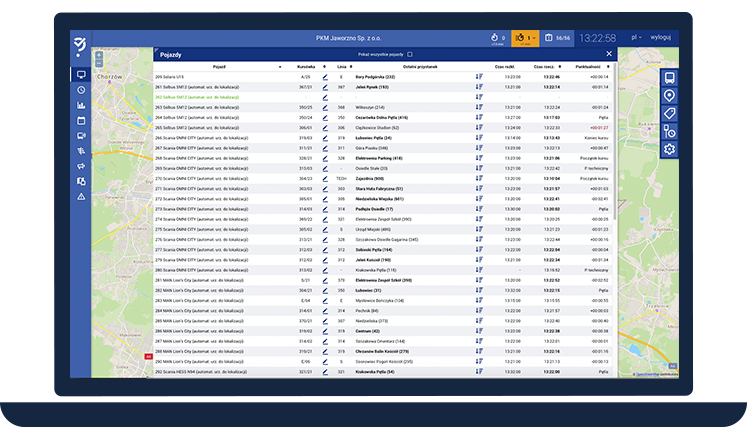
Task: Open the megaphone announcements icon in sidebar
Action: pyautogui.click(x=81, y=166)
